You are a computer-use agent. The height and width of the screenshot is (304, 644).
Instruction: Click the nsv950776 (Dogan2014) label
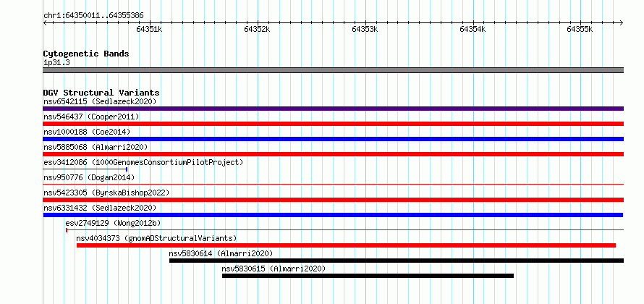pyautogui.click(x=89, y=177)
